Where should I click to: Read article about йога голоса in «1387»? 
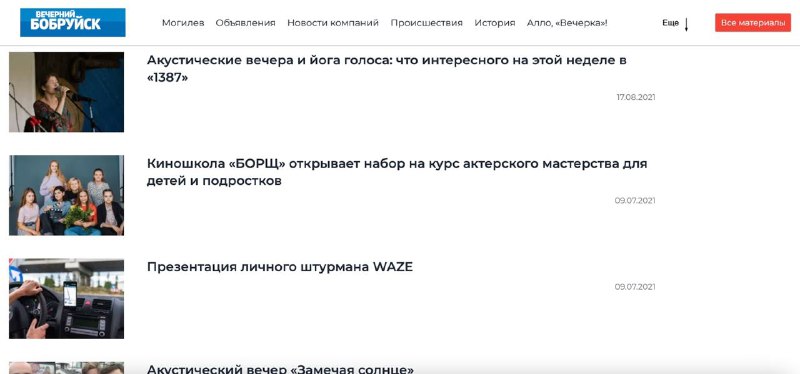click(x=386, y=69)
